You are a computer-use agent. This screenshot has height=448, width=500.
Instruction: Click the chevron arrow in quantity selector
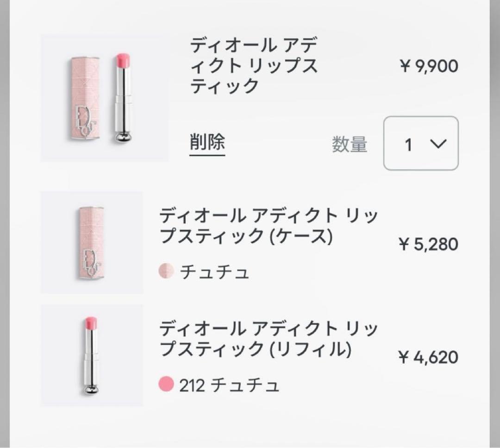click(437, 144)
